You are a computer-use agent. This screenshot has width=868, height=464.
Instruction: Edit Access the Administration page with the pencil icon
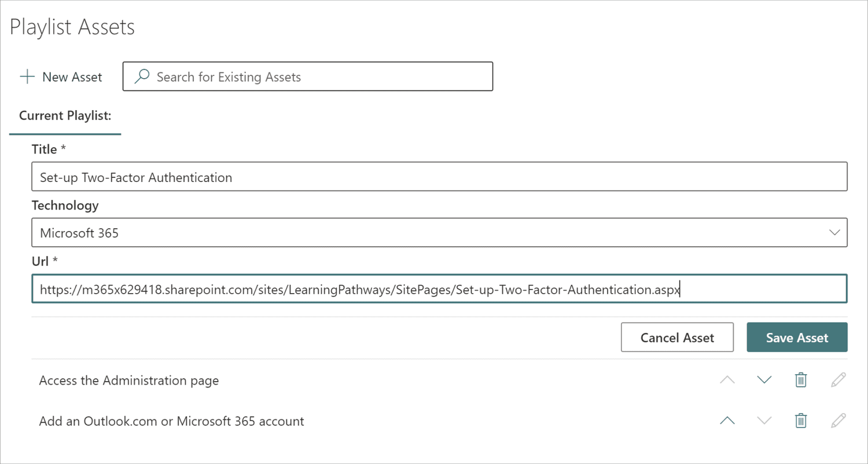pyautogui.click(x=838, y=380)
